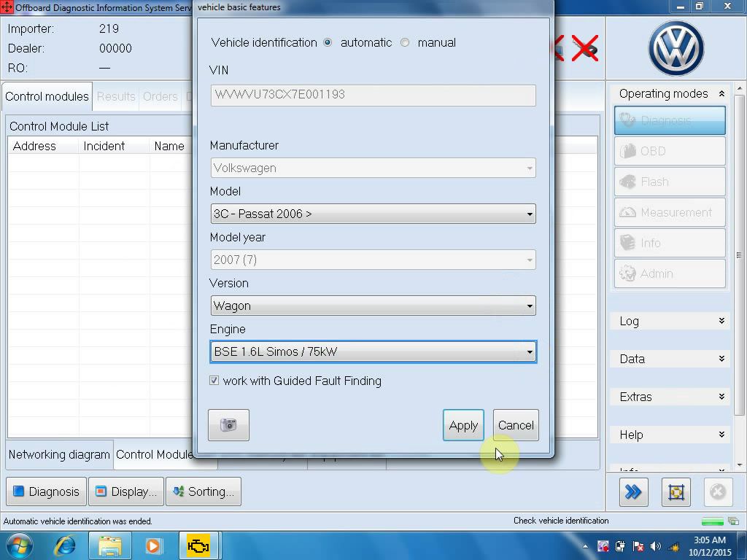
Task: Select automatic vehicle identification
Action: (x=328, y=42)
